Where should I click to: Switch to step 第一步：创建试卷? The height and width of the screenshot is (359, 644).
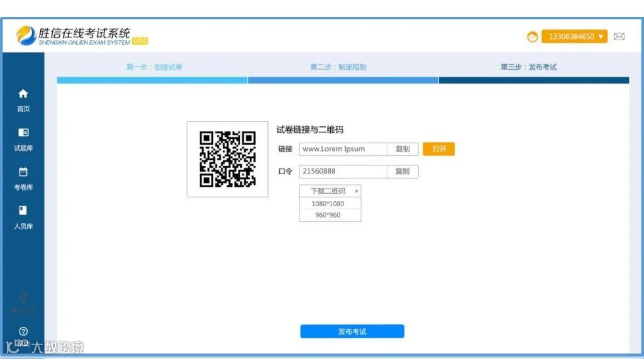[154, 67]
